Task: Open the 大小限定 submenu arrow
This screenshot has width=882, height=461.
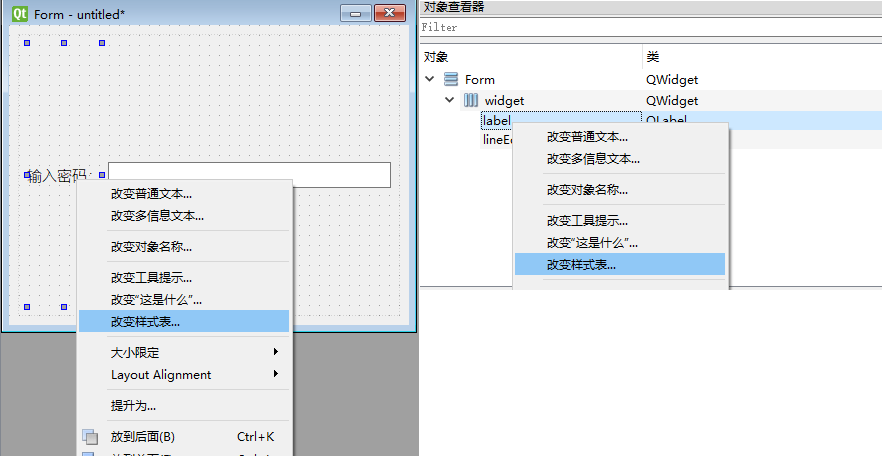Action: [x=276, y=352]
